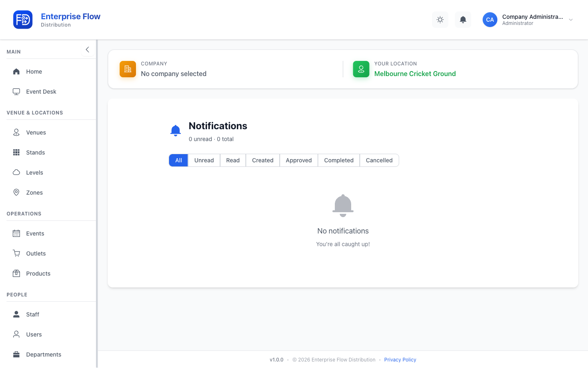Open the bell notifications icon in header
Viewport: 588px width, 368px height.
[x=463, y=20]
